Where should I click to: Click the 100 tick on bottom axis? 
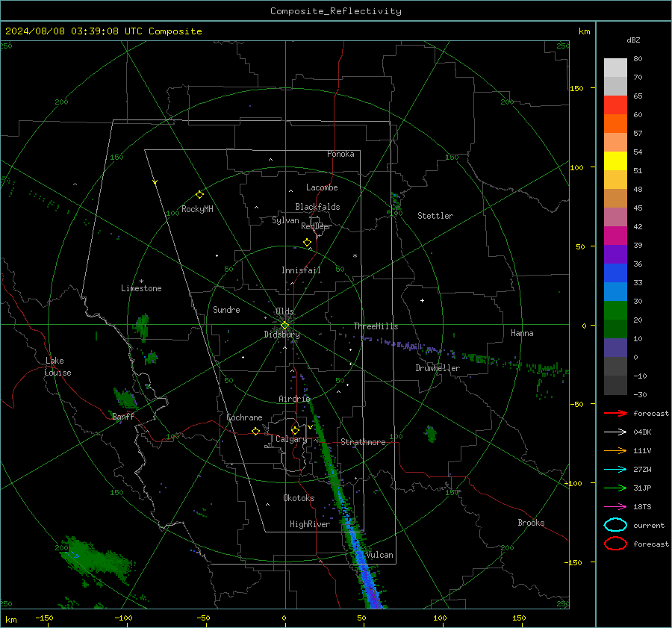[440, 618]
